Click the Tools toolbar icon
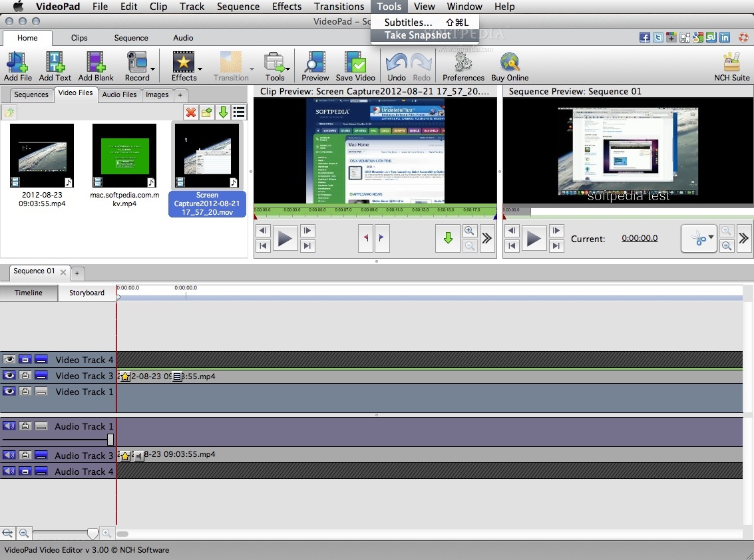The height and width of the screenshot is (560, 754). 275,66
